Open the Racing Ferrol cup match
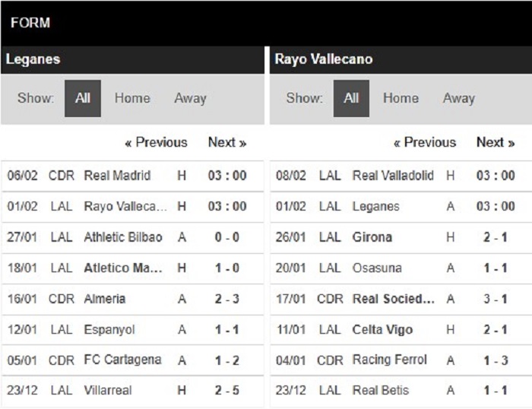 click(x=401, y=360)
